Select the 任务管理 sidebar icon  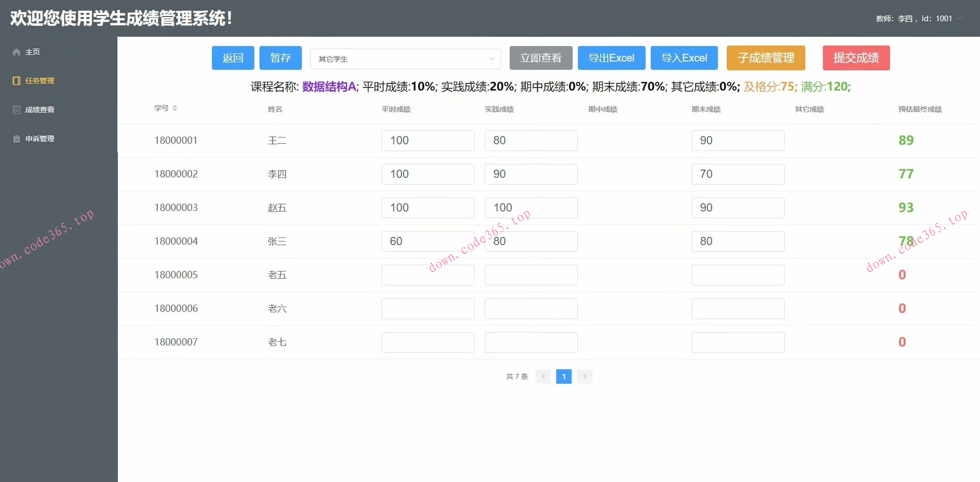click(16, 81)
